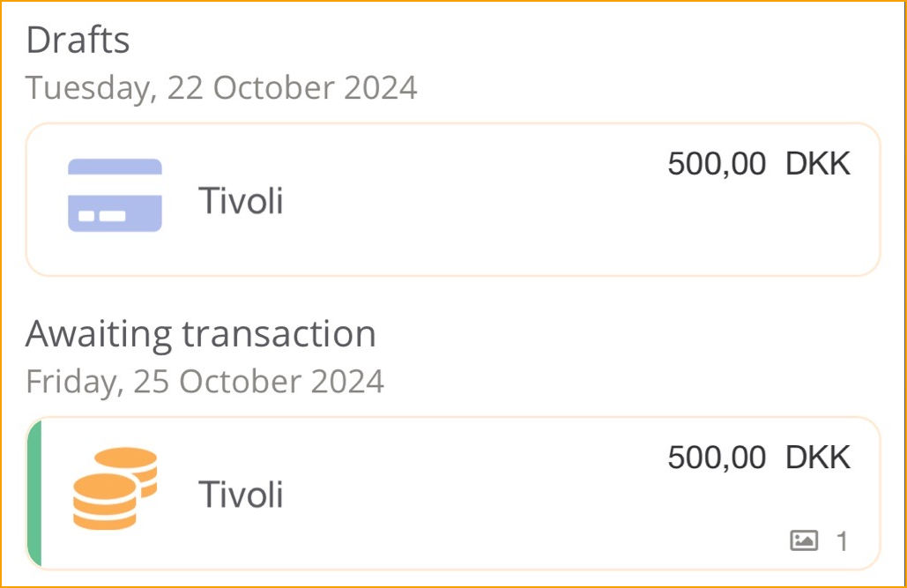Select the Awaiting transaction section heading
The image size is (907, 588).
click(x=201, y=334)
